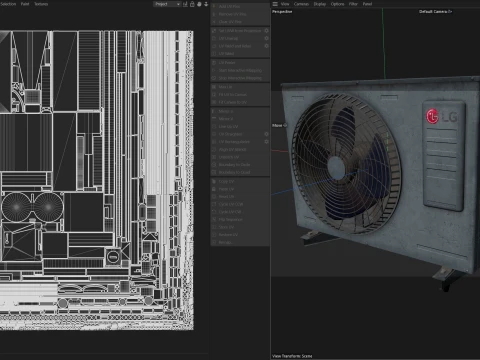This screenshot has height=360, width=480.
Task: Run UV Weld and Relax
Action: pos(237,46)
